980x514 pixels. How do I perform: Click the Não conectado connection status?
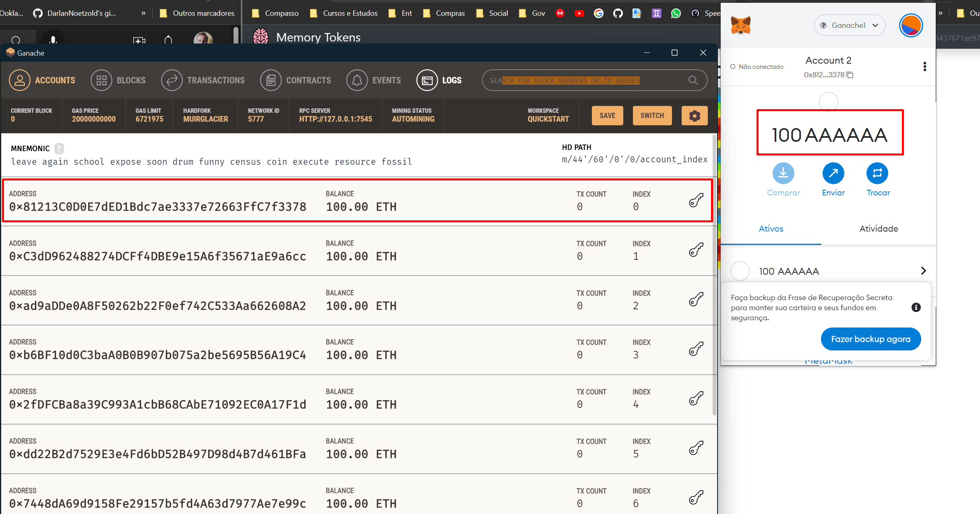(x=757, y=67)
